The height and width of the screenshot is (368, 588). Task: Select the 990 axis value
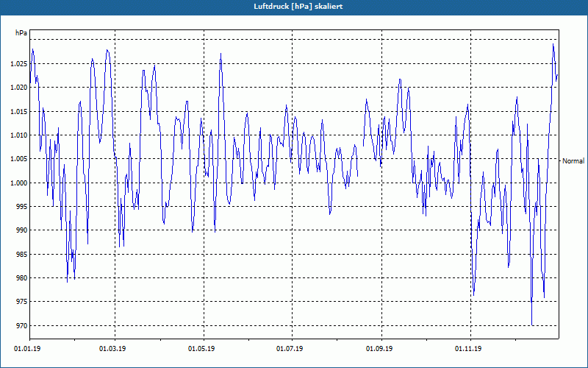[22, 230]
